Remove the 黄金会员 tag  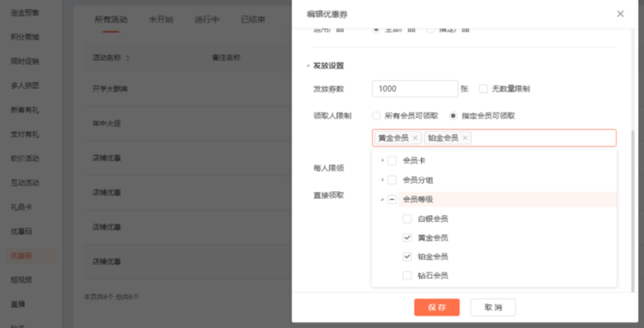415,138
